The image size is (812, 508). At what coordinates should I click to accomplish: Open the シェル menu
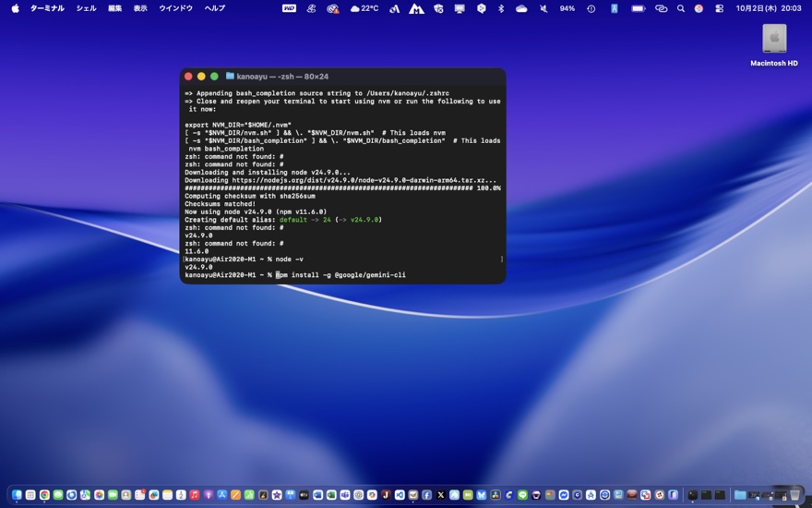(x=86, y=8)
